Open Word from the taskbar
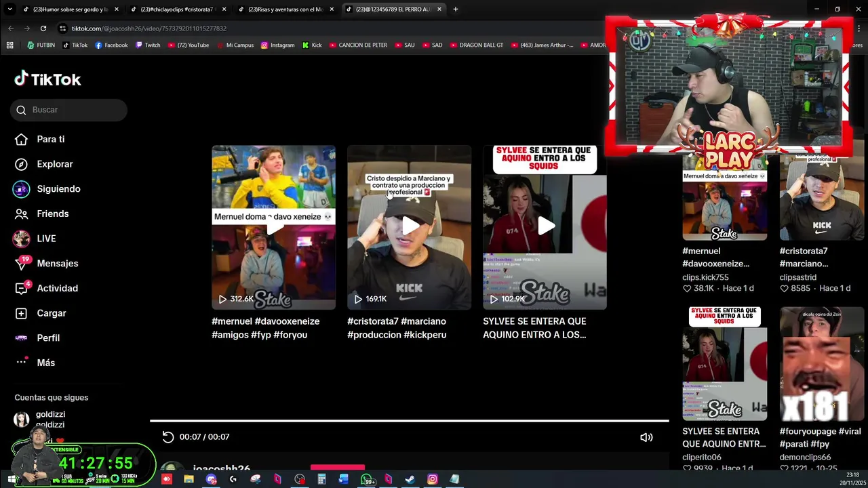868x488 pixels. (343, 479)
